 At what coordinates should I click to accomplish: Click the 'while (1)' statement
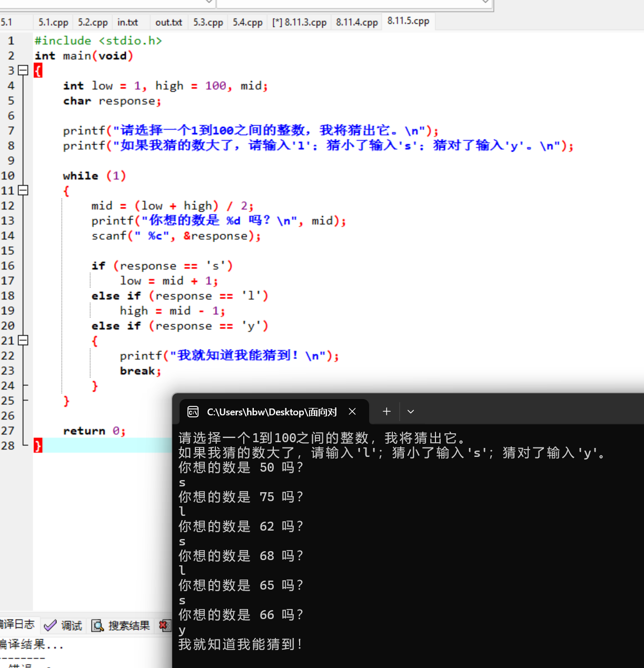pyautogui.click(x=94, y=175)
